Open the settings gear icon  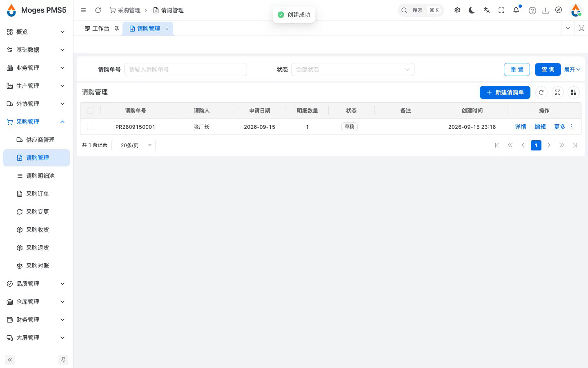(x=457, y=10)
